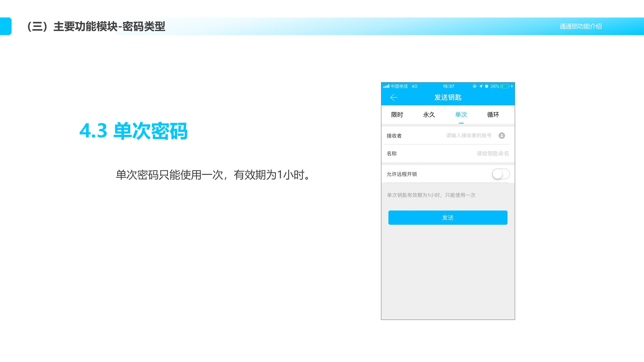Tap the cellular signal bars icon
Screen dimensions: 644x362
click(386, 86)
